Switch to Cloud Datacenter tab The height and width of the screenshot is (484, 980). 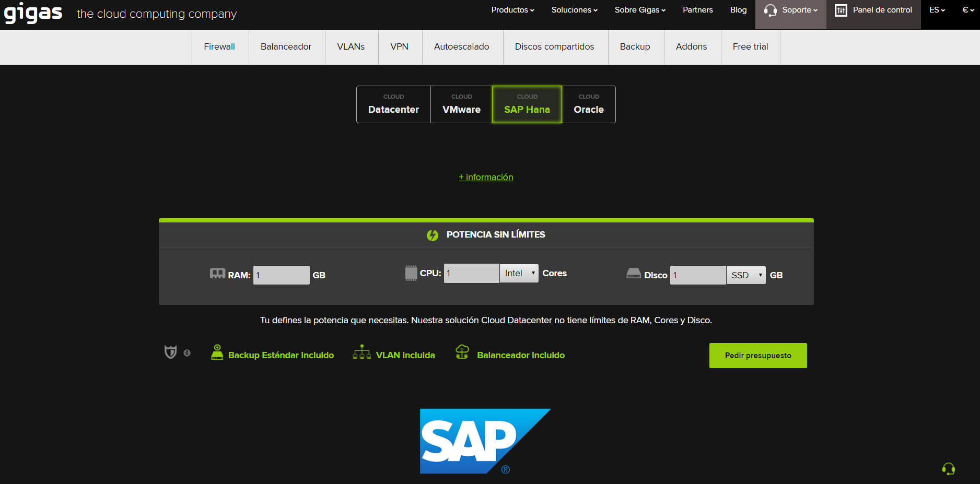(393, 104)
